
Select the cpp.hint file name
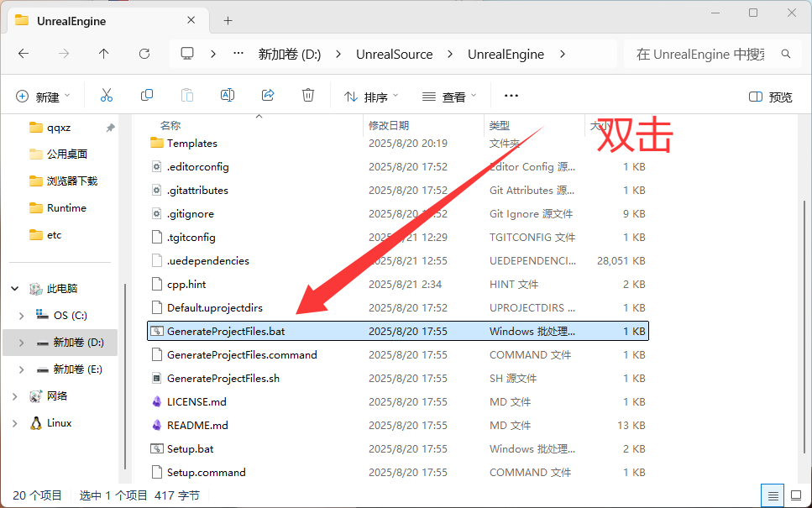pyautogui.click(x=186, y=284)
